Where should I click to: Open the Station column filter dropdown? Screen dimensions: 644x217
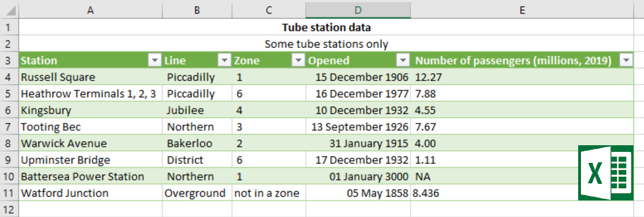tap(154, 61)
